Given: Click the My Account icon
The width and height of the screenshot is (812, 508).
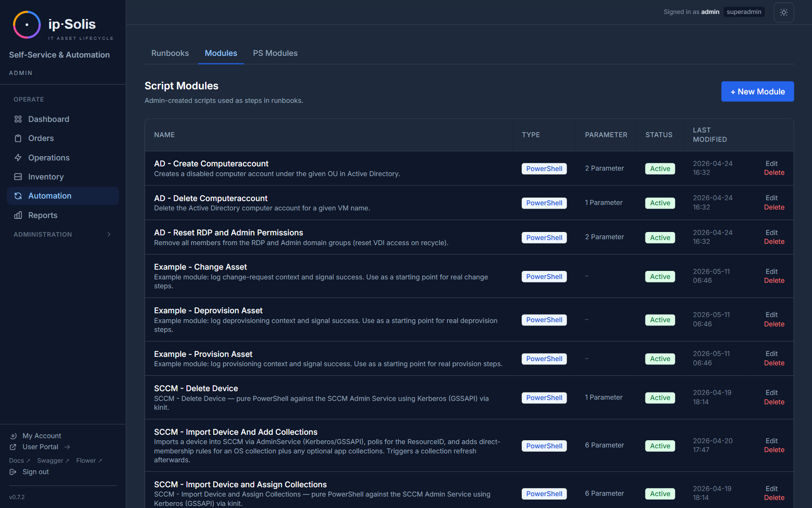Looking at the screenshot, I should tap(13, 436).
